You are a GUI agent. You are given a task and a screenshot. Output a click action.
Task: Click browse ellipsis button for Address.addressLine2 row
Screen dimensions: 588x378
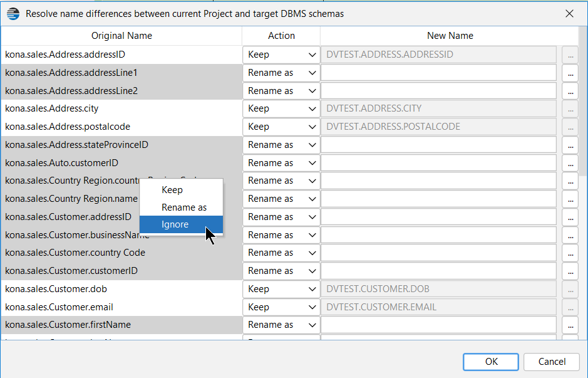click(570, 91)
